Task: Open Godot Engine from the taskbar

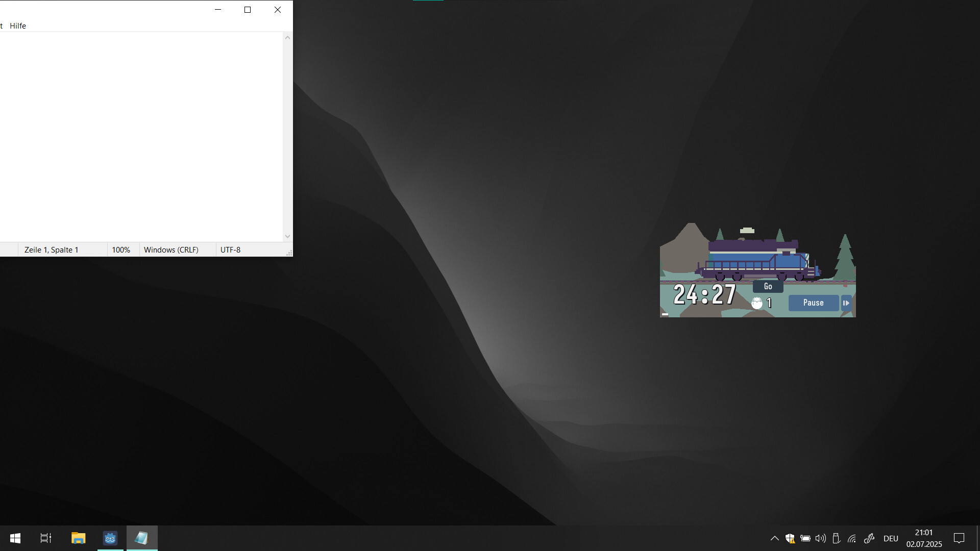Action: point(110,538)
